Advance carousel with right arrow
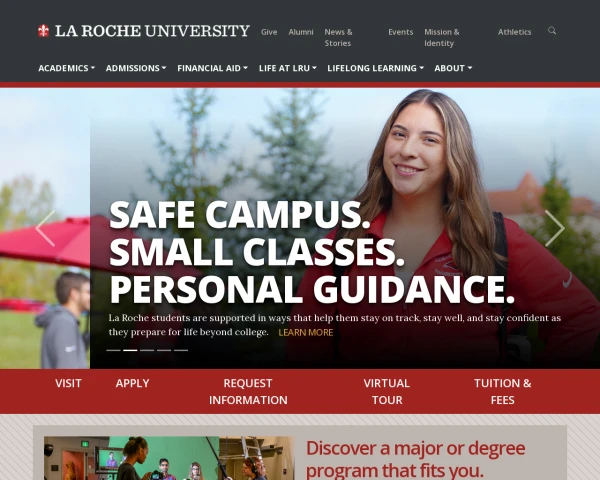Image resolution: width=600 pixels, height=480 pixels. pyautogui.click(x=554, y=228)
